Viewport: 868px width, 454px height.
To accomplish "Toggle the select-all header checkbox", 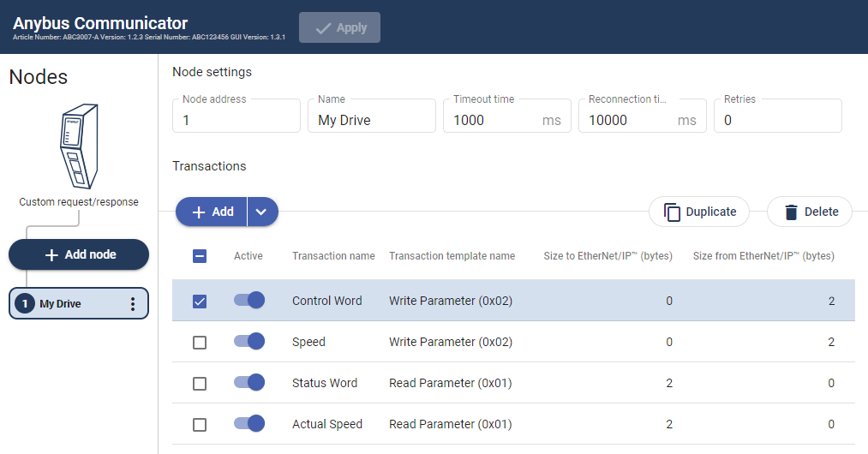I will click(200, 256).
